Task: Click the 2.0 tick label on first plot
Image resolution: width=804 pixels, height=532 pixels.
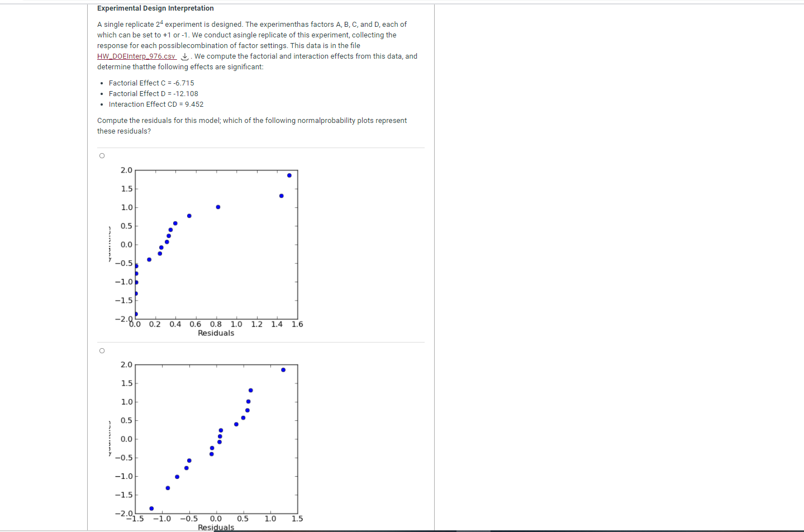Action: (126, 170)
